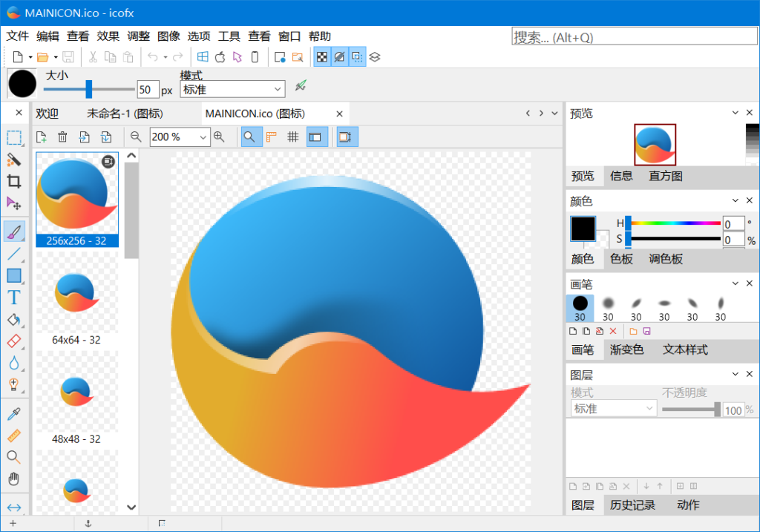
Task: Switch to the 未命名-1 (图标) tab
Action: (x=125, y=114)
